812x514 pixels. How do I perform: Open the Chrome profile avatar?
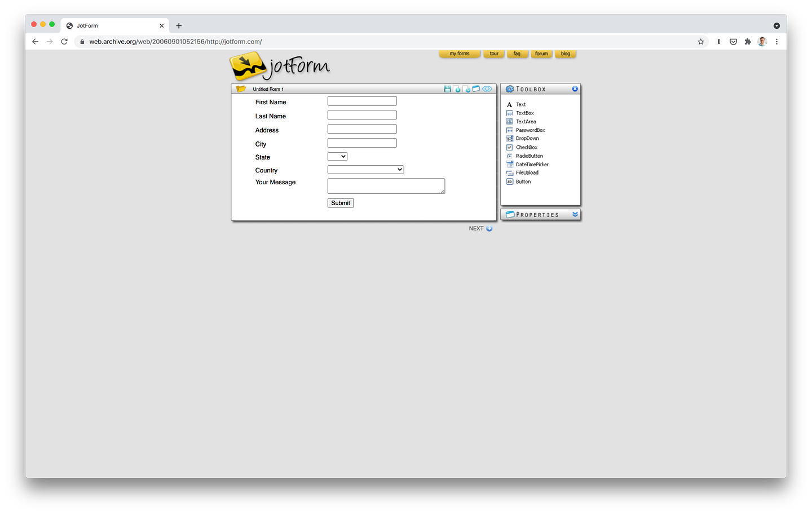pos(762,42)
